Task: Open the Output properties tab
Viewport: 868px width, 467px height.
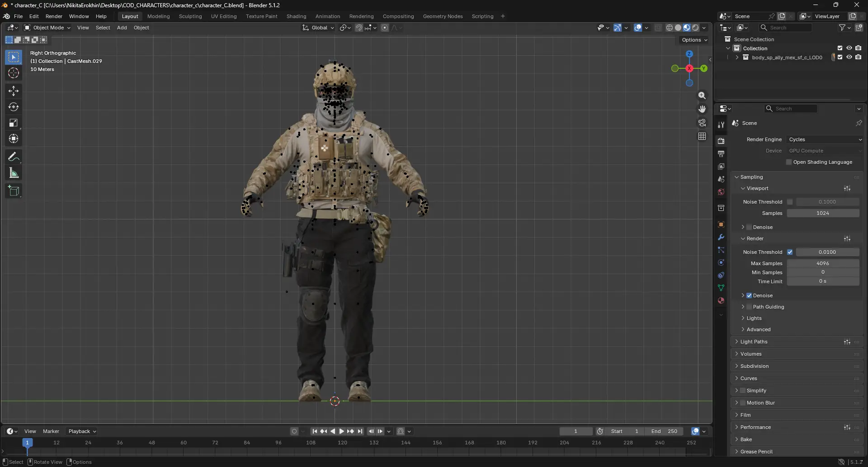Action: point(721,154)
